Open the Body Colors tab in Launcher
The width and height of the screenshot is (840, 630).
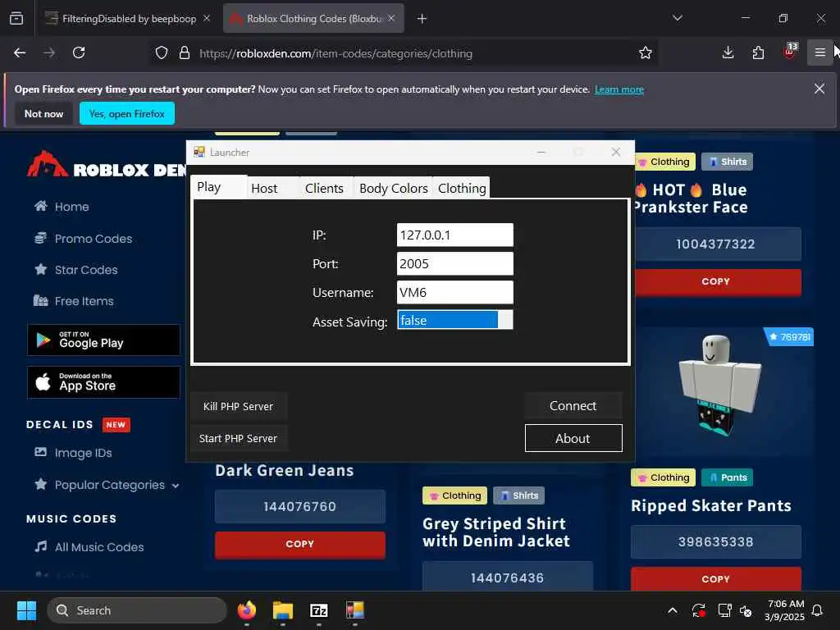pyautogui.click(x=393, y=188)
